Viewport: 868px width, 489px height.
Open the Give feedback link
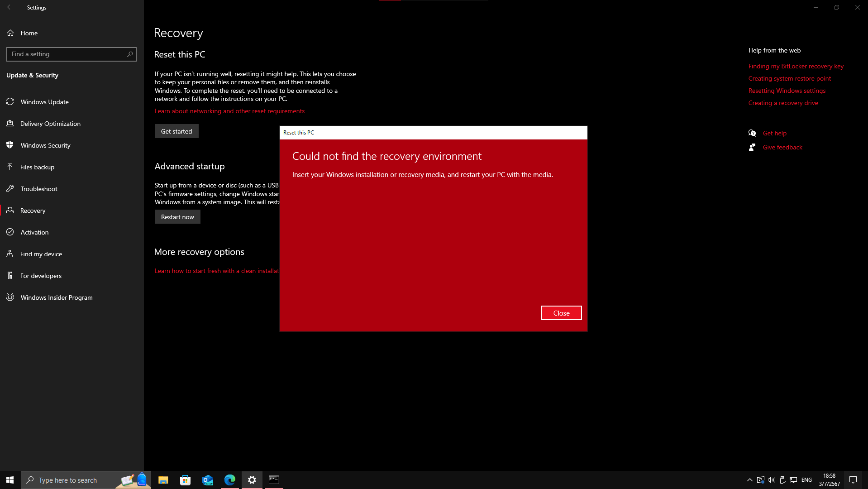782,147
